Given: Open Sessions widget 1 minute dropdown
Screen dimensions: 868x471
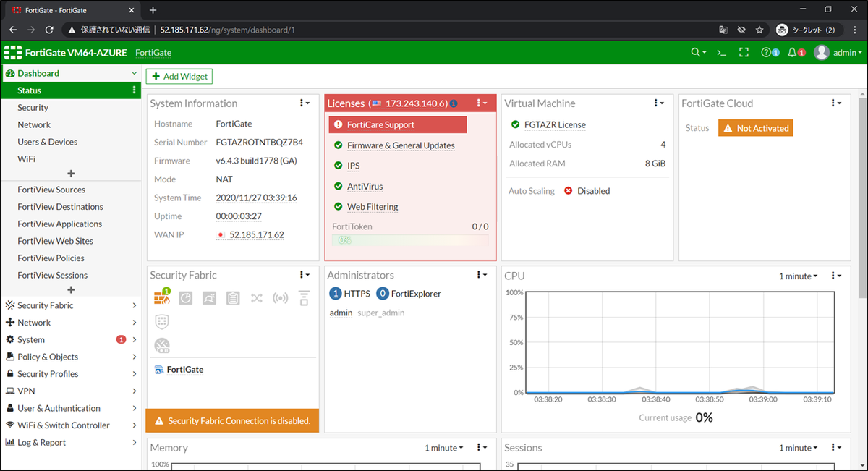Looking at the screenshot, I should coord(799,448).
